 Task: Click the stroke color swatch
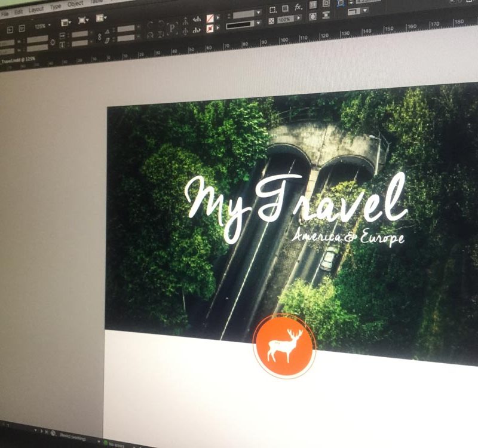coord(210,29)
